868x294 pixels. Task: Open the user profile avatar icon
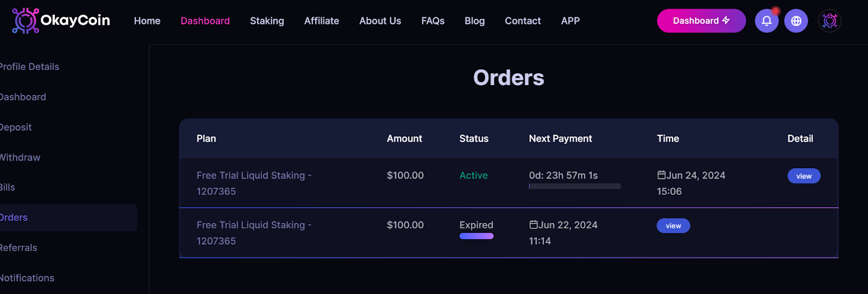pos(829,21)
